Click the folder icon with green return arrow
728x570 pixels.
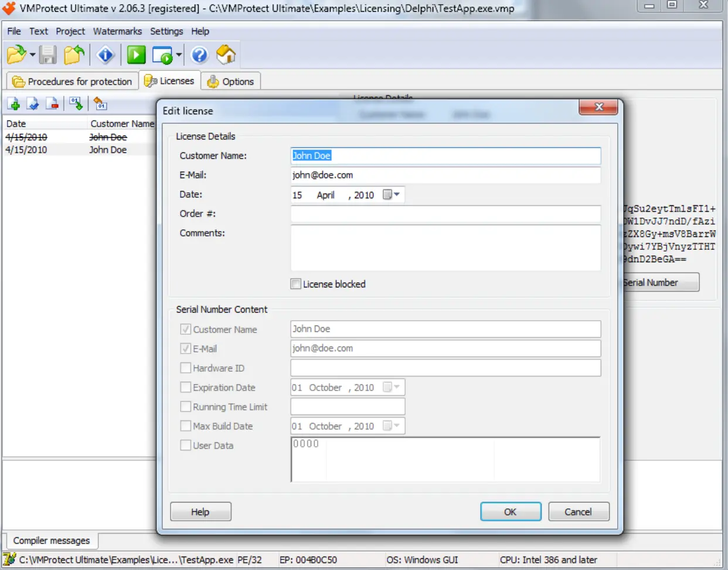coord(74,55)
